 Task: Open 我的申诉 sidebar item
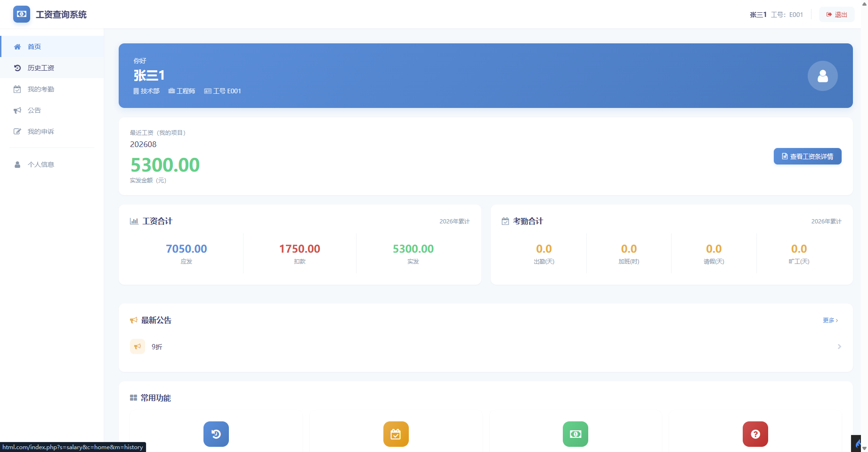click(x=52, y=131)
